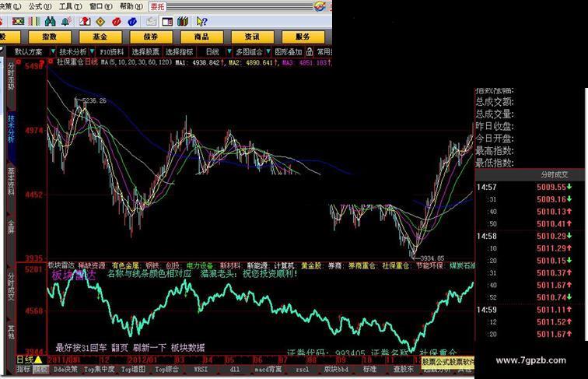Click the 稀缺资源 sector label
Viewport: 588px width, 379px height.
(92, 265)
